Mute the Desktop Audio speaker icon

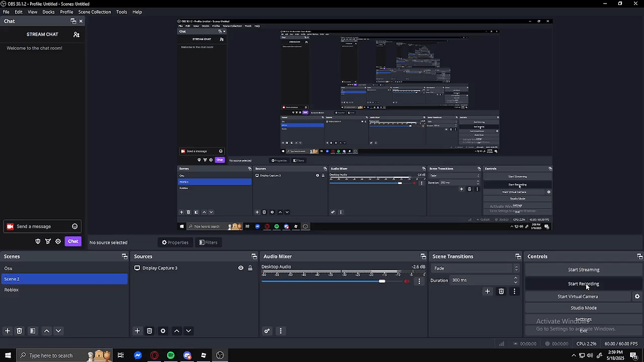[x=407, y=281]
